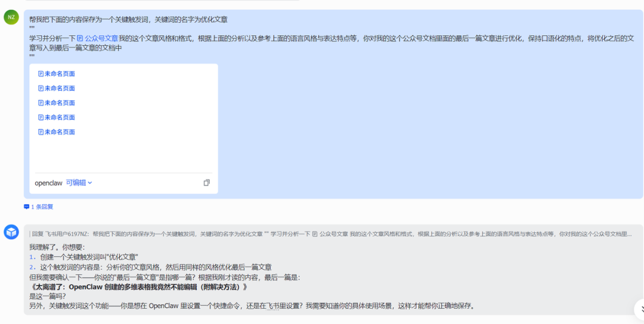This screenshot has height=324, width=644.
Task: Click the bold title 《太离谱了：OpenClaw 创建的多维表格》
Action: tap(138, 287)
